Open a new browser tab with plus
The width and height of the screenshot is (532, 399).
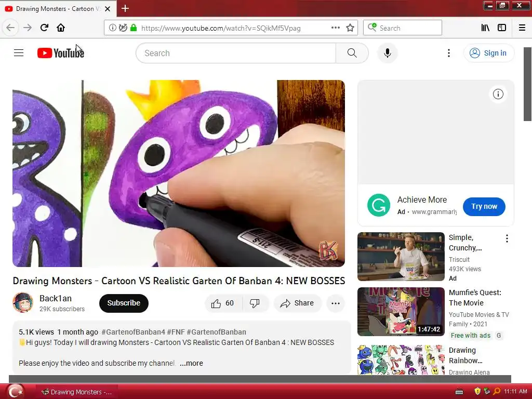coord(125,8)
